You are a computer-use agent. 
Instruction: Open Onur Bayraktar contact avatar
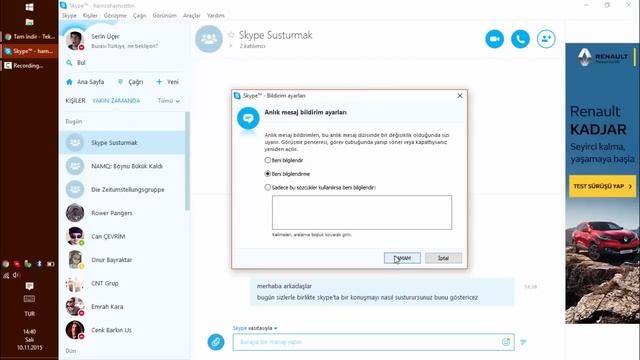[75, 260]
